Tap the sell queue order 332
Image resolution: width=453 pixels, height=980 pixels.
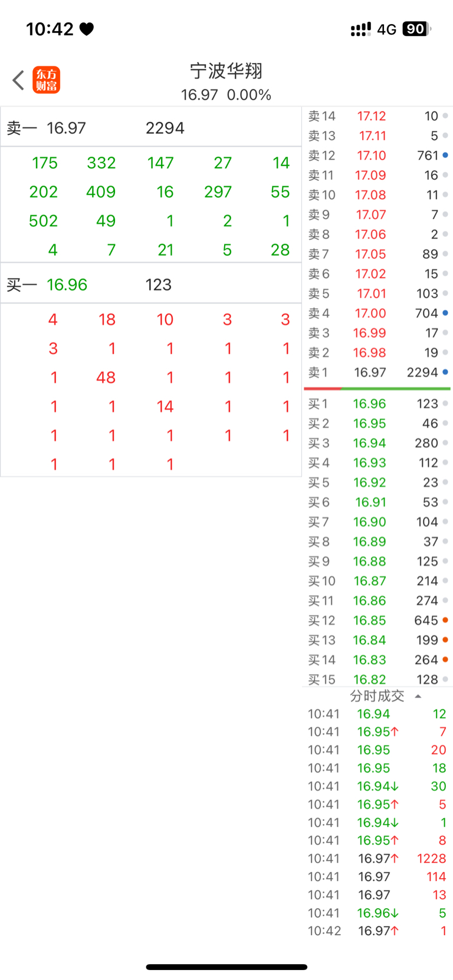click(101, 163)
